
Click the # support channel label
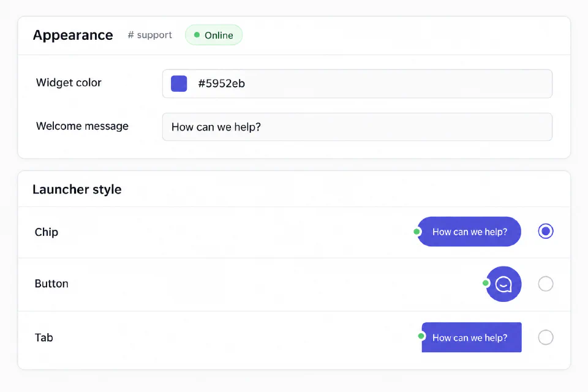click(149, 35)
